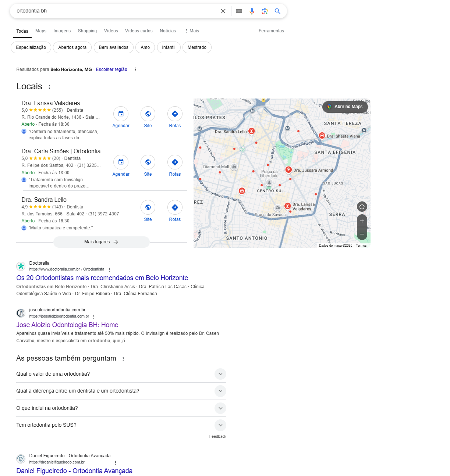
Task: Open Google Lens image search icon
Action: point(265,11)
